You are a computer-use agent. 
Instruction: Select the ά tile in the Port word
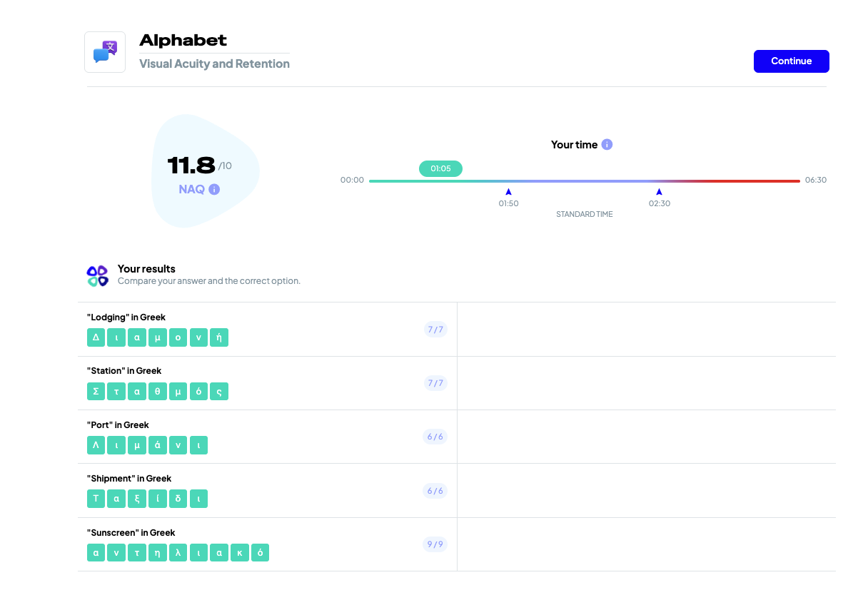coord(158,445)
